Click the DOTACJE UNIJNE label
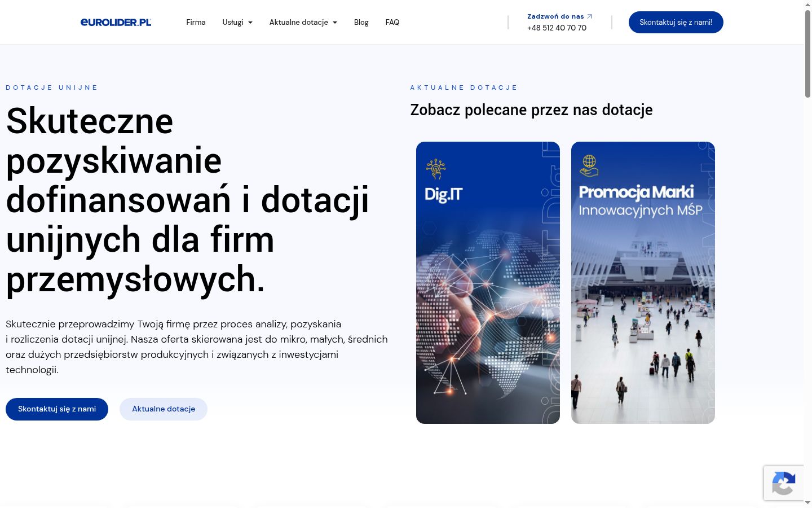This screenshot has width=812, height=508. pyautogui.click(x=52, y=87)
